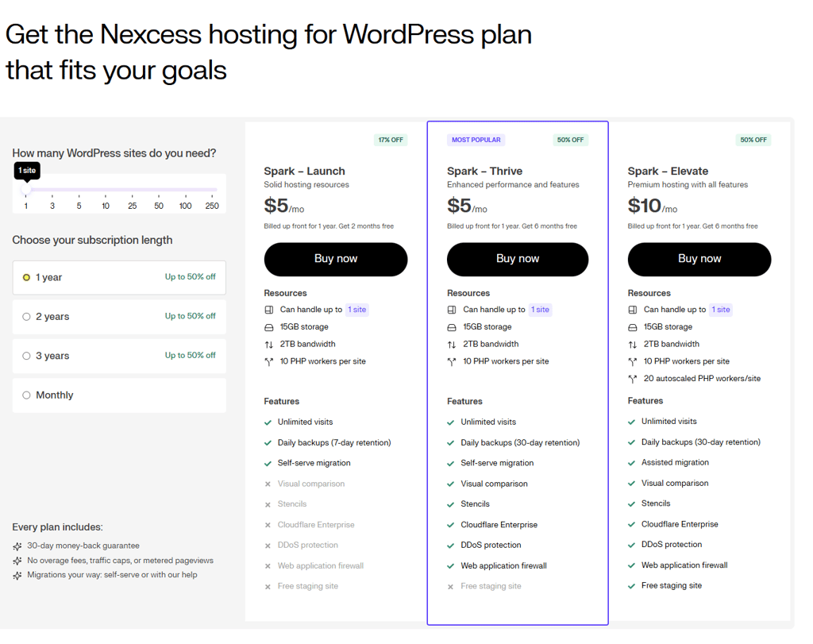This screenshot has width=813, height=644.
Task: Select the 2 years subscription option
Action: 119,317
